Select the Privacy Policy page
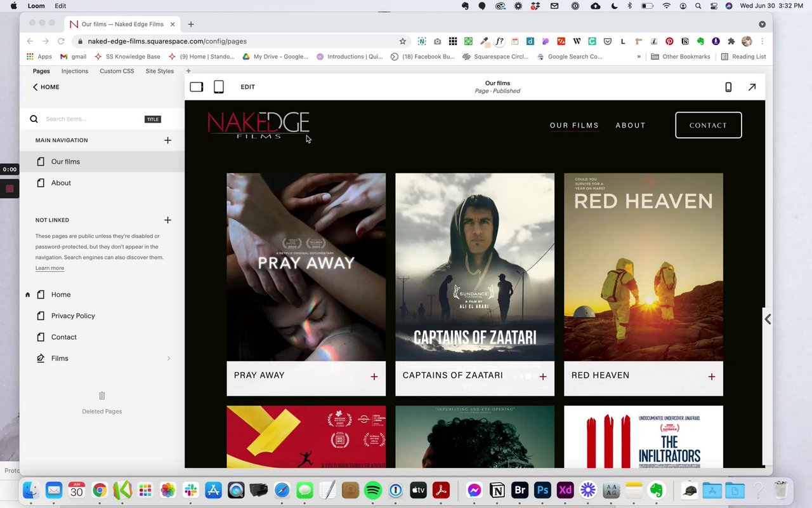The height and width of the screenshot is (508, 812). point(102,316)
